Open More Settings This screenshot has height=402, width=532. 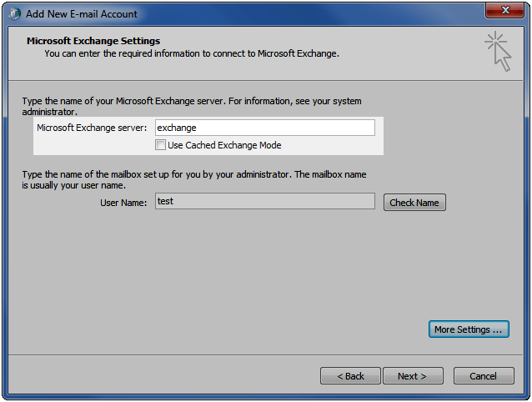469,329
